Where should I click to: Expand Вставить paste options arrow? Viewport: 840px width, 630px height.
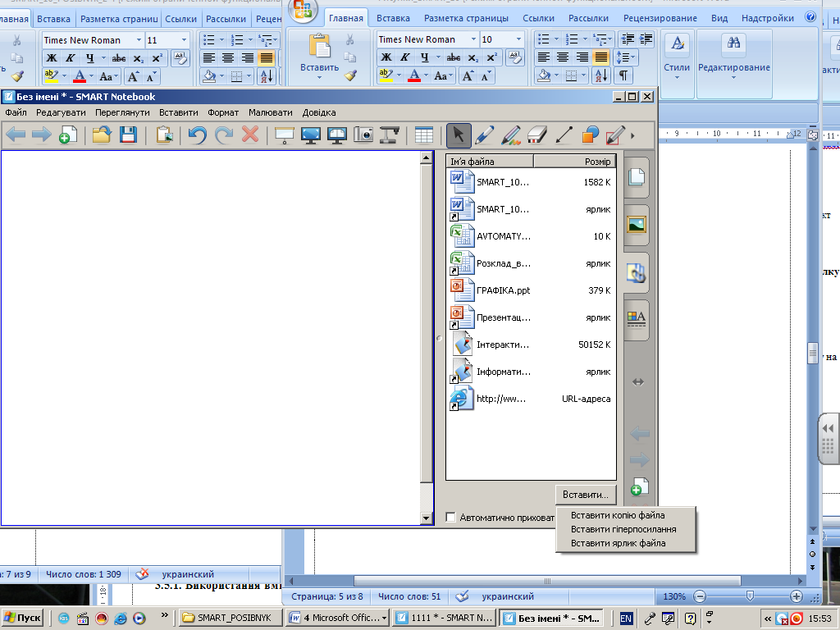click(319, 78)
